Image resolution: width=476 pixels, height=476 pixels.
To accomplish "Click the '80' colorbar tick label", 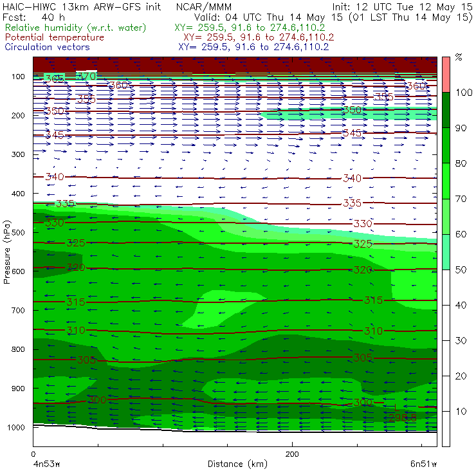I will click(461, 163).
